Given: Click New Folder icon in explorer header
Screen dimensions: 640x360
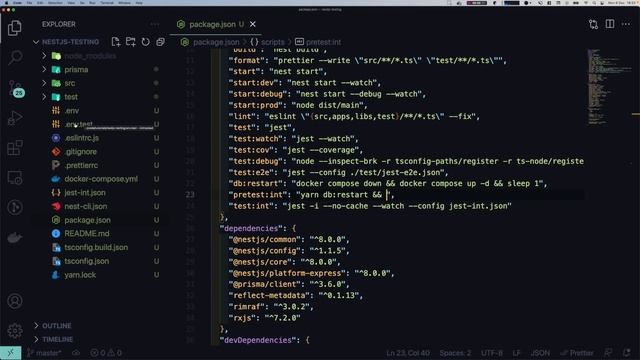Looking at the screenshot, I should pyautogui.click(x=131, y=42).
